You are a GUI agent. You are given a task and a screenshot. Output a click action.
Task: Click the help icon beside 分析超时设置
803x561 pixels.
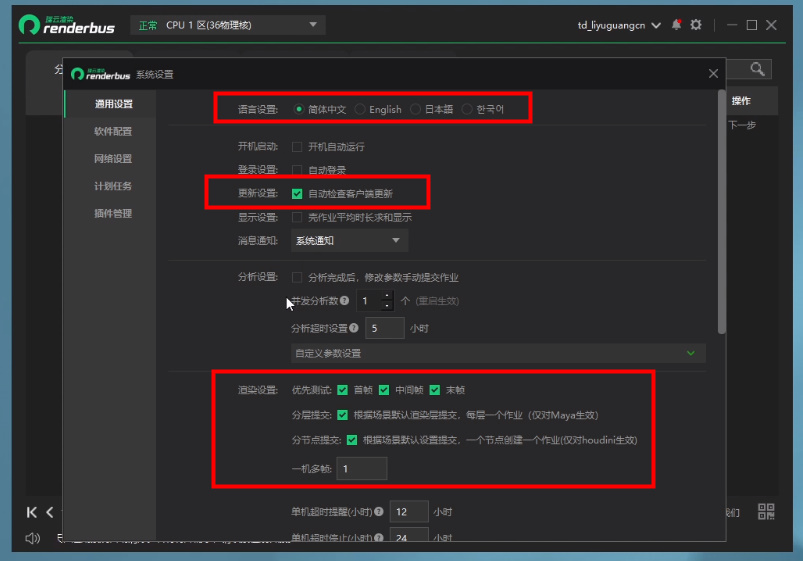point(354,328)
